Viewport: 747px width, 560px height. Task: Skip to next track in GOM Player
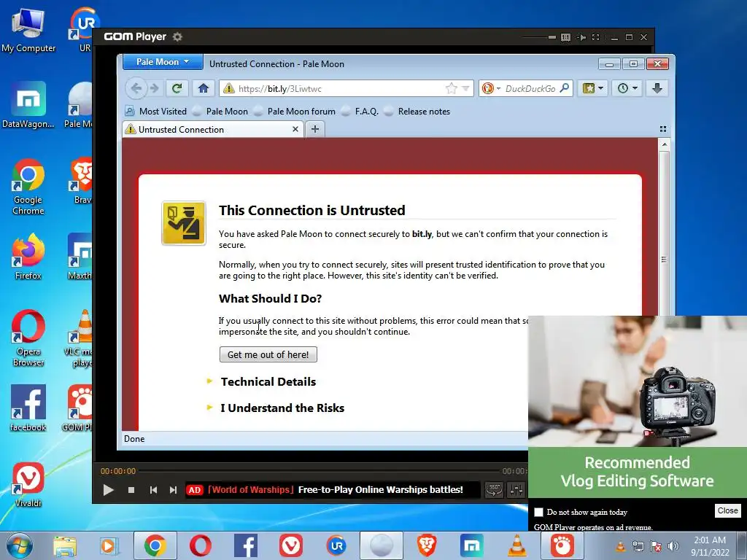click(x=173, y=489)
